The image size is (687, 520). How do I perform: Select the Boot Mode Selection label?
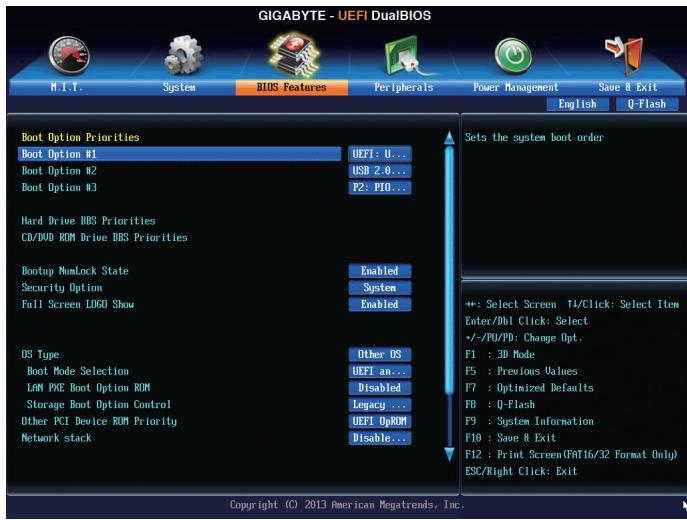pyautogui.click(x=78, y=371)
